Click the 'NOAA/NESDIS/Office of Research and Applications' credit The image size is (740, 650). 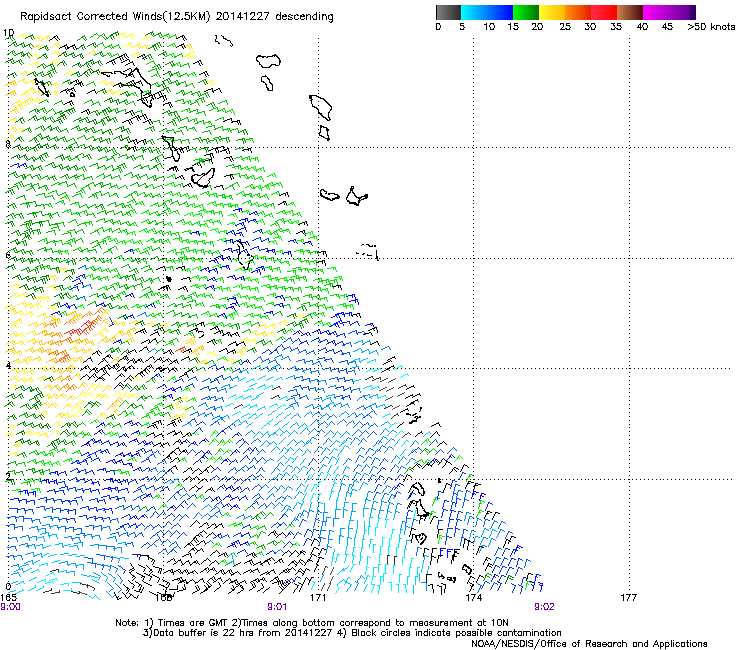pos(589,644)
